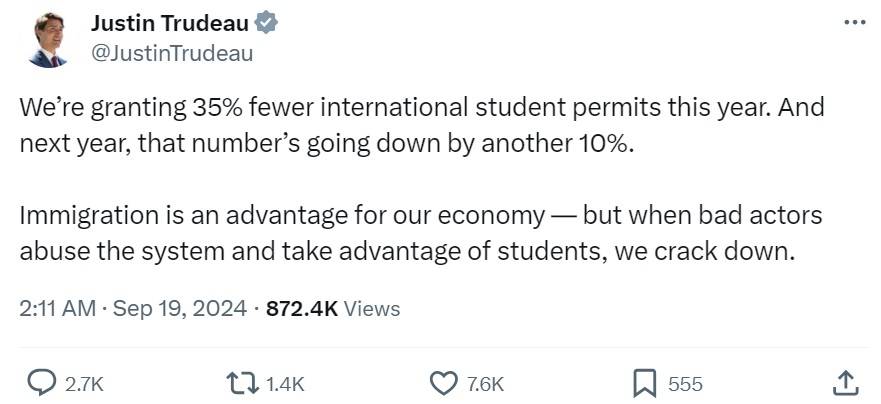Click the reply speech bubble icon
This screenshot has height=404, width=881.
(40, 382)
